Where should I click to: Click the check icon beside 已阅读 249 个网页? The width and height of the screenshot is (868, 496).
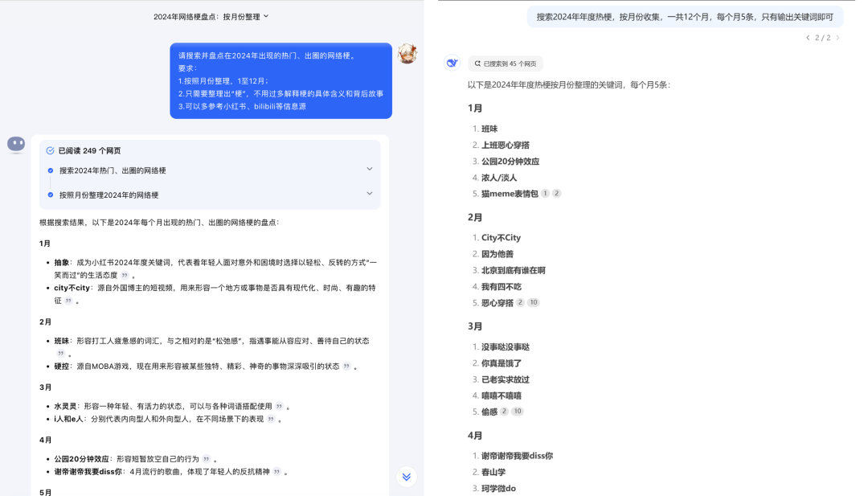[51, 150]
